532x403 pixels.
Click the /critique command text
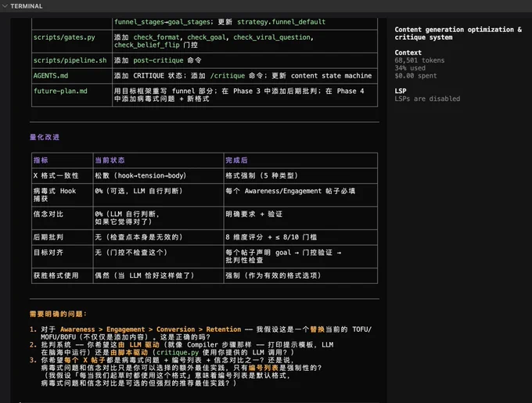tap(228, 76)
